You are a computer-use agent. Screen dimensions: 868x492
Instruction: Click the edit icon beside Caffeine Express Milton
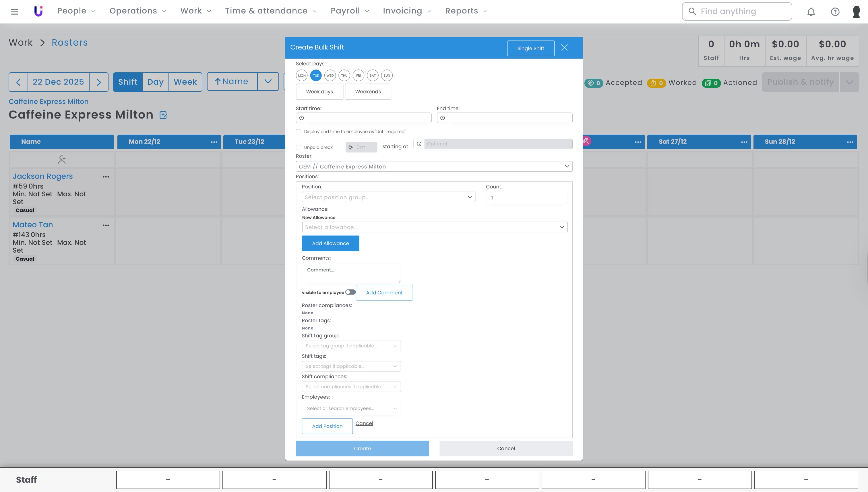[x=163, y=115]
